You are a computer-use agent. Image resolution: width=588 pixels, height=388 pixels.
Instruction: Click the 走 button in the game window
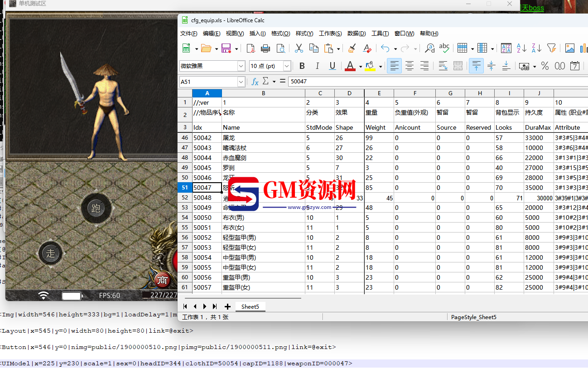click(x=50, y=254)
